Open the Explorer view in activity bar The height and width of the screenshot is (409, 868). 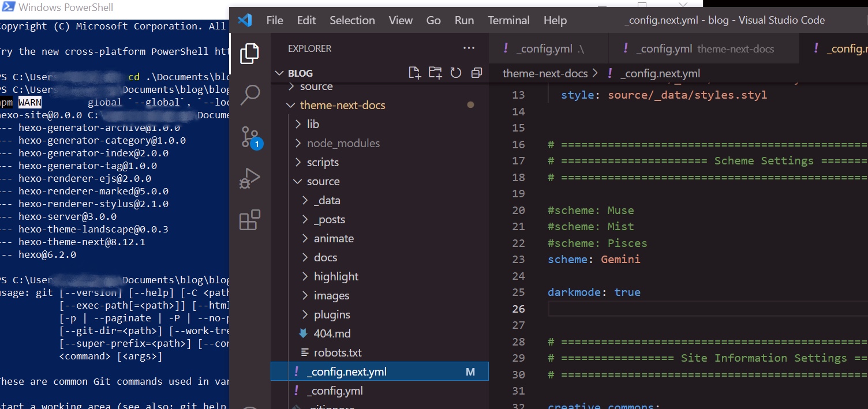tap(249, 54)
